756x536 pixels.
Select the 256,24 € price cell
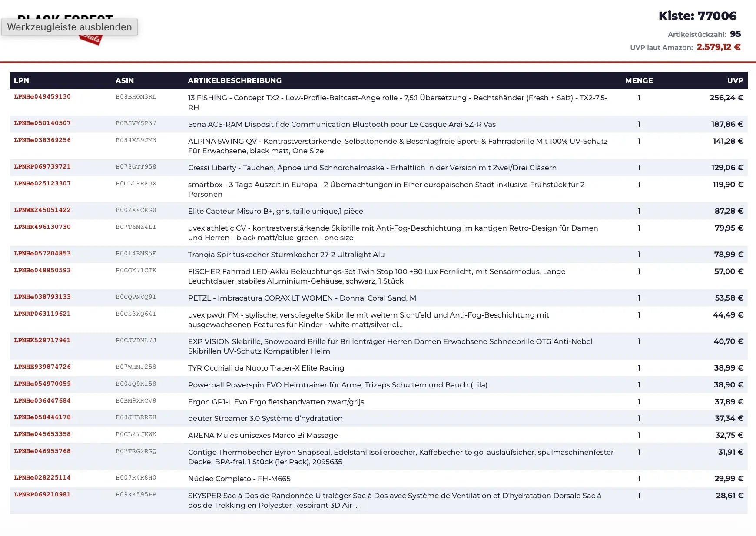(x=726, y=98)
